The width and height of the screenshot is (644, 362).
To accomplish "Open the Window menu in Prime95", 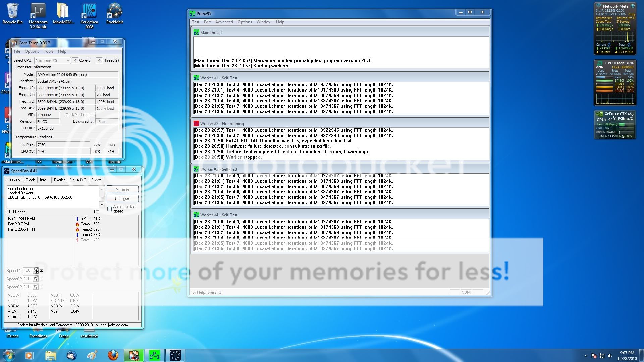I will [x=264, y=22].
